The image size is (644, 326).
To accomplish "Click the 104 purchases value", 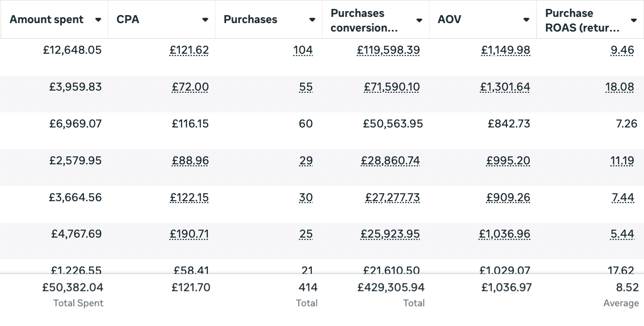I will (303, 50).
